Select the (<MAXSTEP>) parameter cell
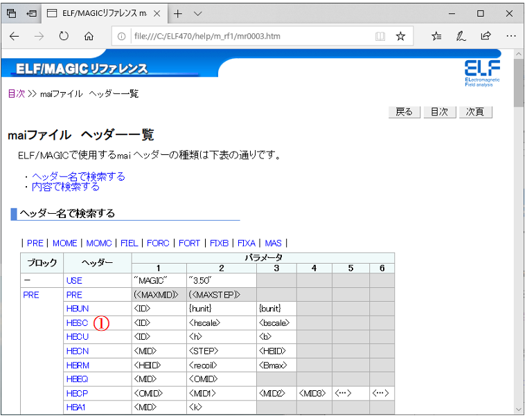The width and height of the screenshot is (525, 420). [x=222, y=295]
